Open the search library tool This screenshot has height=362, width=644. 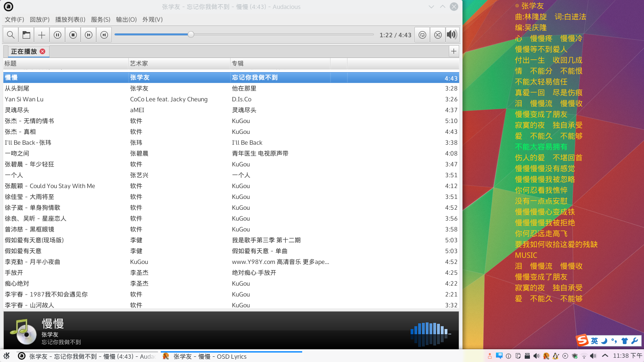tap(10, 35)
